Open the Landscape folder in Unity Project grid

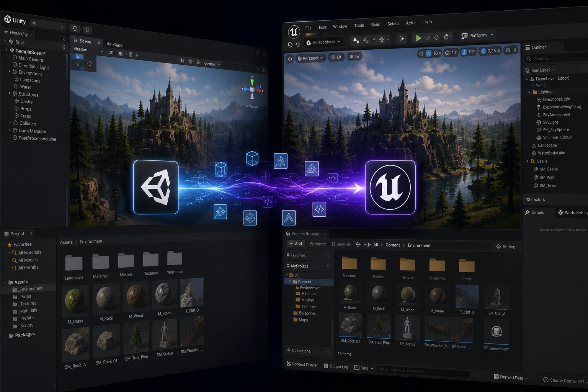click(74, 263)
